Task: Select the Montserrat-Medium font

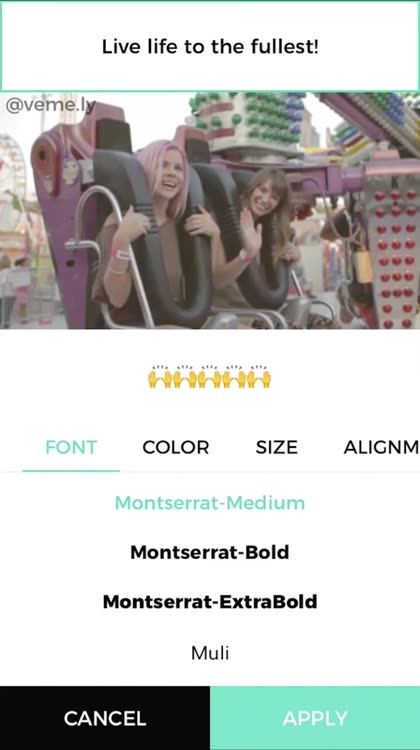Action: (210, 503)
